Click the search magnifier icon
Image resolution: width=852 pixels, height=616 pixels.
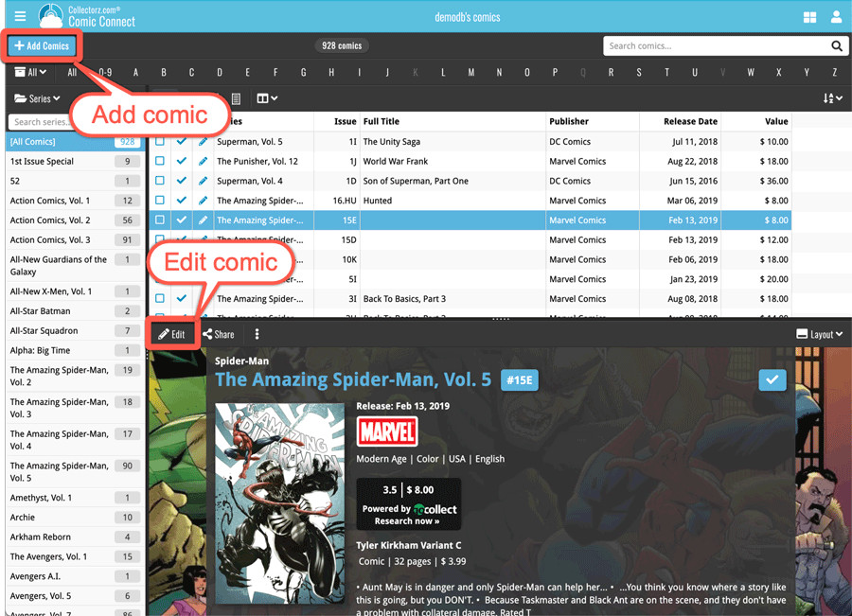pyautogui.click(x=837, y=46)
